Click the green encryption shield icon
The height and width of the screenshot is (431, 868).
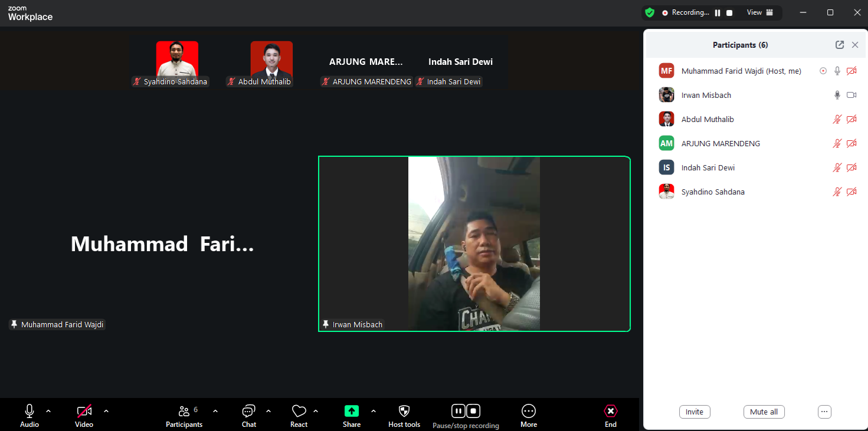click(650, 12)
